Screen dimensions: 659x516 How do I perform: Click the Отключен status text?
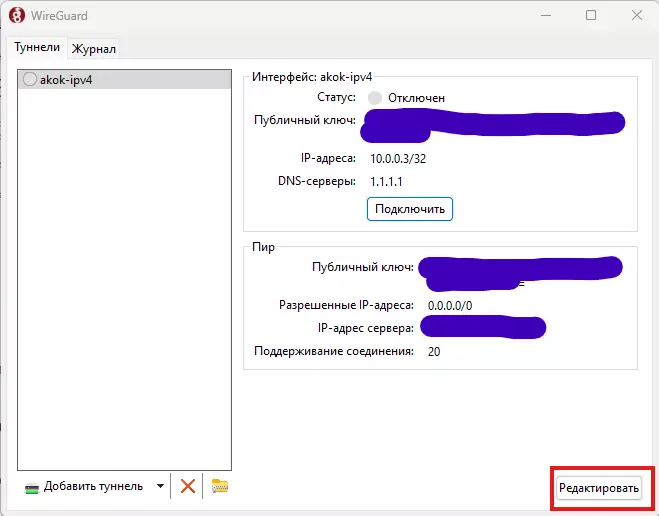pos(416,98)
